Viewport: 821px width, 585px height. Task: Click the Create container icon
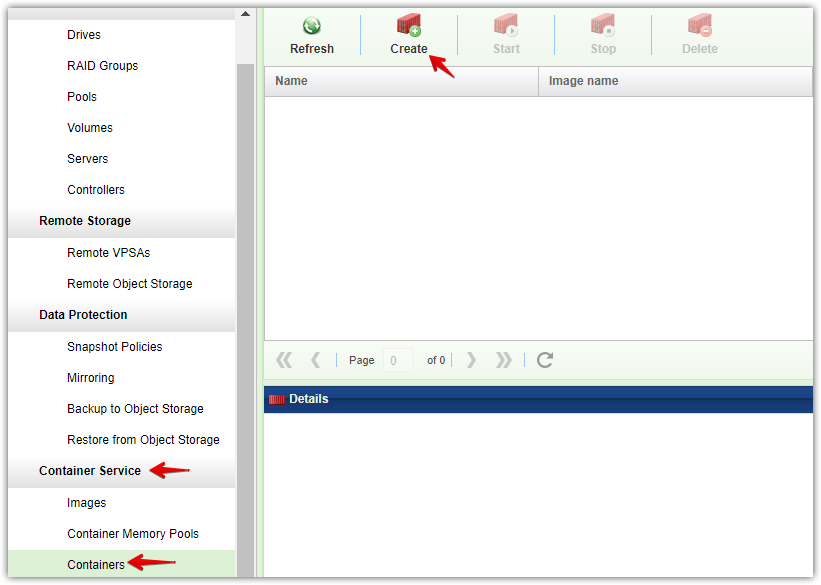tap(409, 25)
